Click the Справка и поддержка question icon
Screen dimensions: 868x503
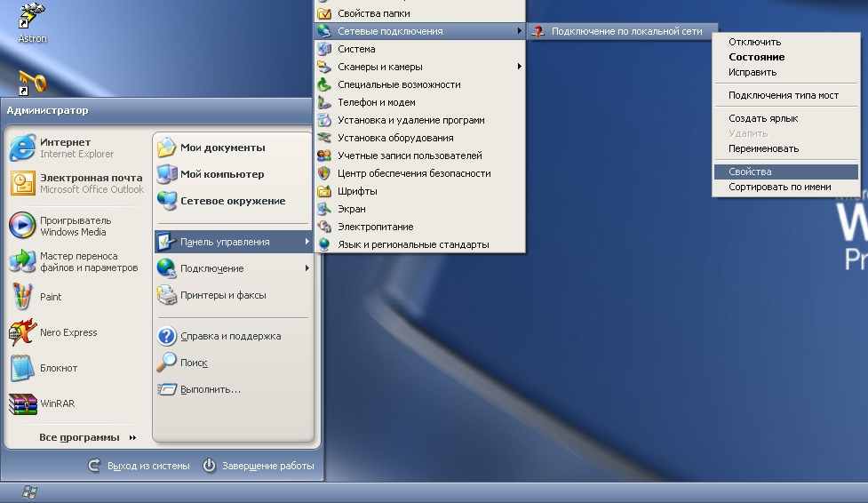pyautogui.click(x=166, y=336)
